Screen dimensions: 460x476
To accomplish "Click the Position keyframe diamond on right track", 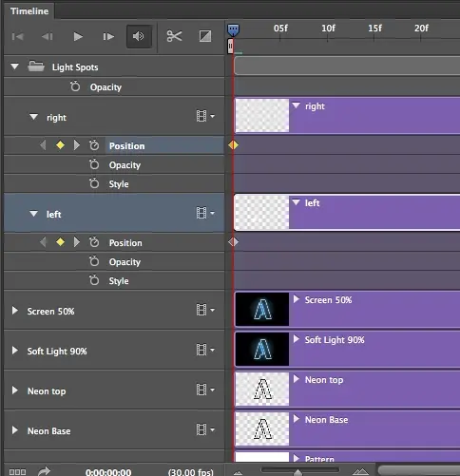I will coord(233,145).
